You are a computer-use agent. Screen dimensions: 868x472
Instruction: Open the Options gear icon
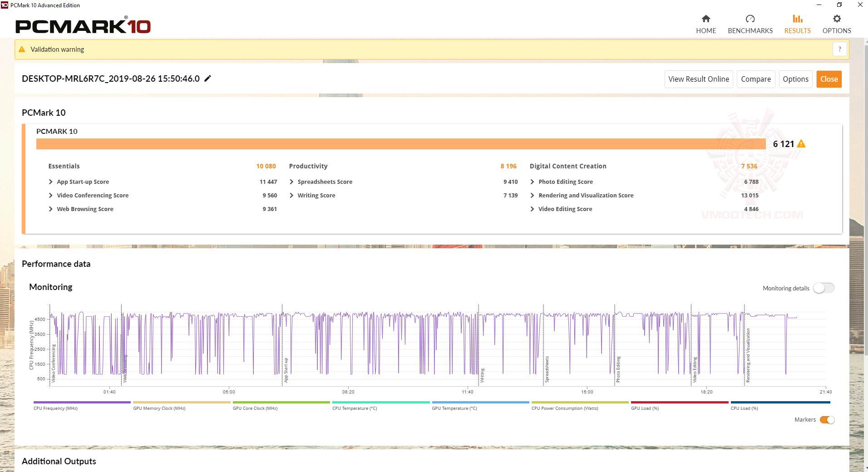click(x=837, y=19)
